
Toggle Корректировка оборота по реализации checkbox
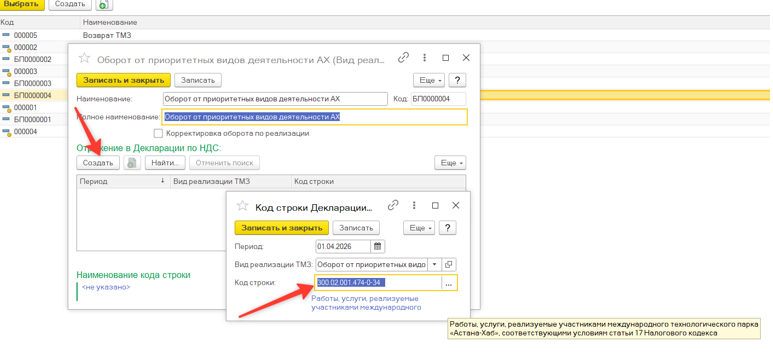tap(158, 133)
